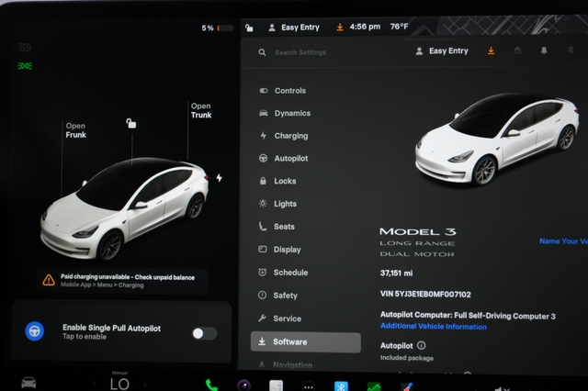This screenshot has width=588, height=391.
Task: Open the Service settings
Action: click(x=279, y=318)
